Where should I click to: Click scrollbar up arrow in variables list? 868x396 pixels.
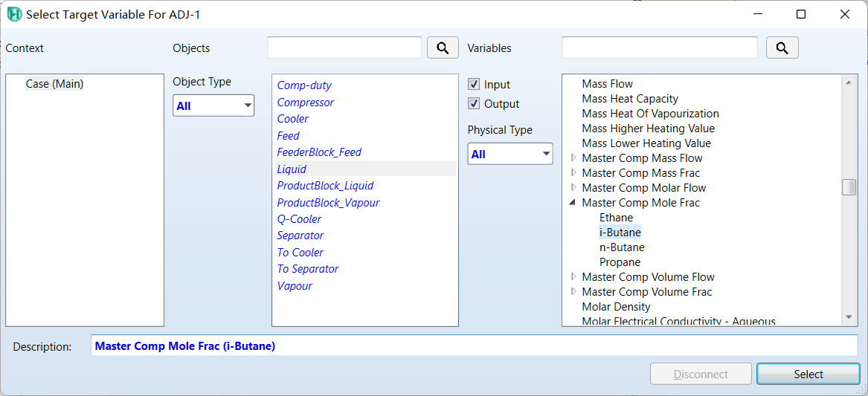click(x=849, y=82)
